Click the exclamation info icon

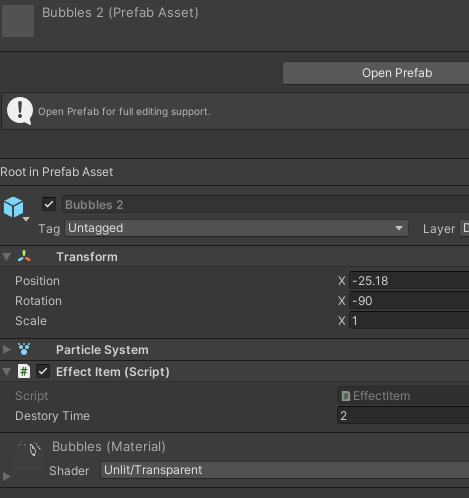click(x=20, y=111)
